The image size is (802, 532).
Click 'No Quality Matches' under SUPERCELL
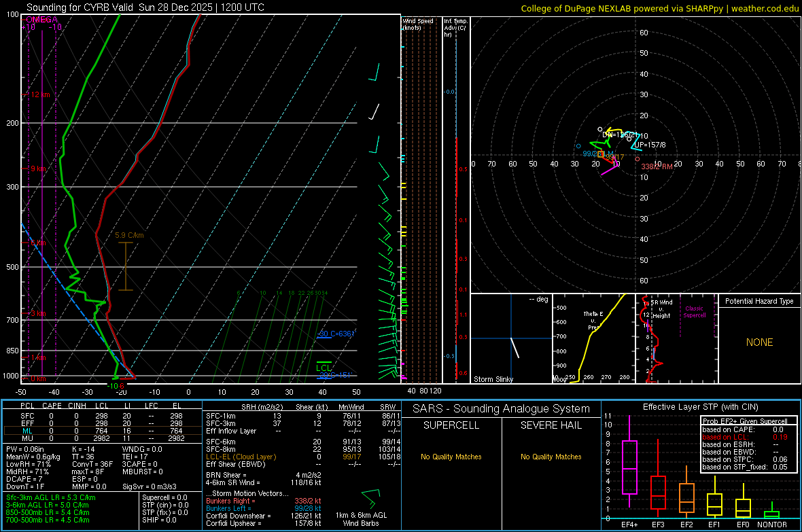pos(451,457)
